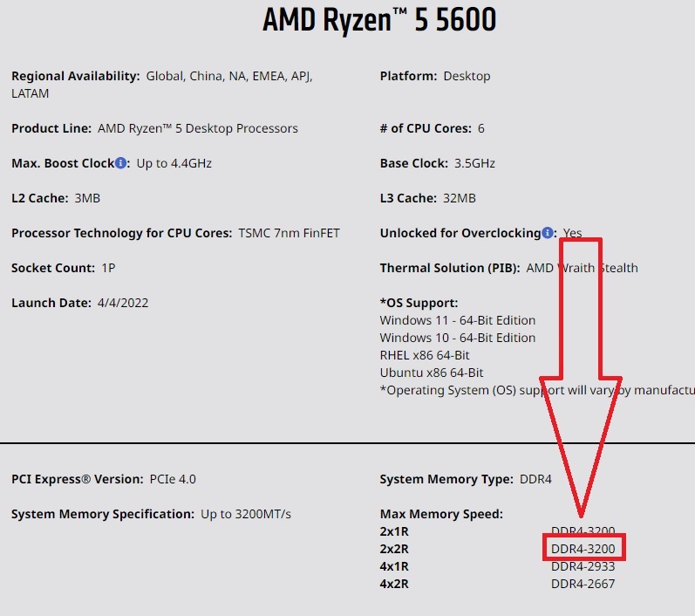Click the info icon beside Unlocked for Overclocking
Screen dimensions: 695x616
[x=548, y=233]
